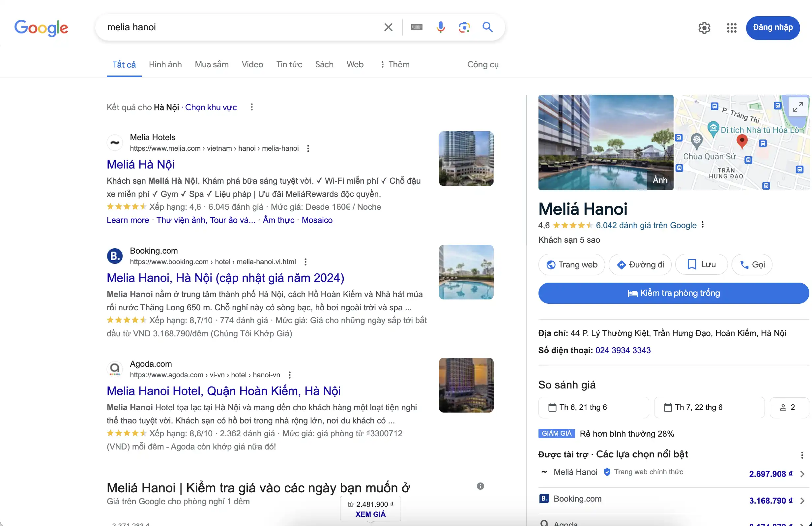Call hotel with Gọi button
This screenshot has width=812, height=526.
pyautogui.click(x=752, y=264)
